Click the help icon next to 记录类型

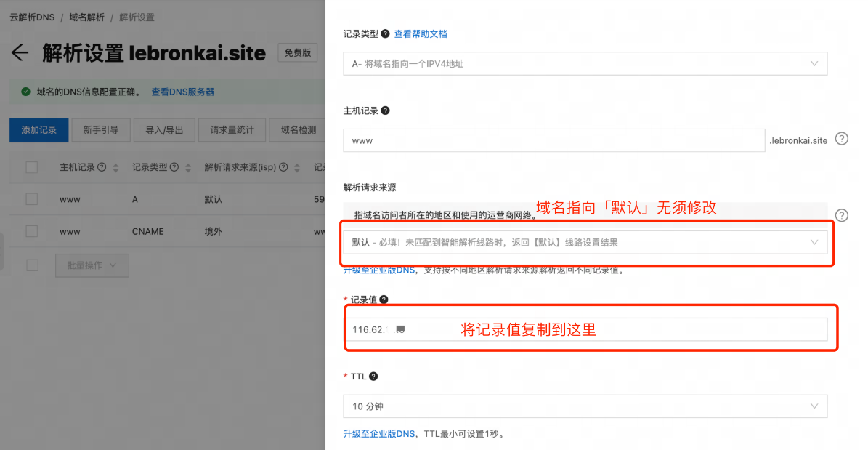(x=385, y=33)
